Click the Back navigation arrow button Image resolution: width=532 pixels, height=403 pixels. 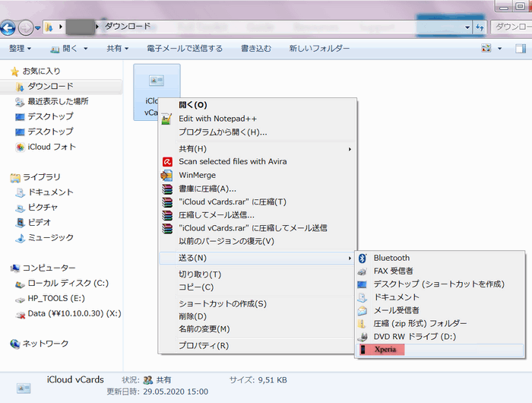coord(8,28)
